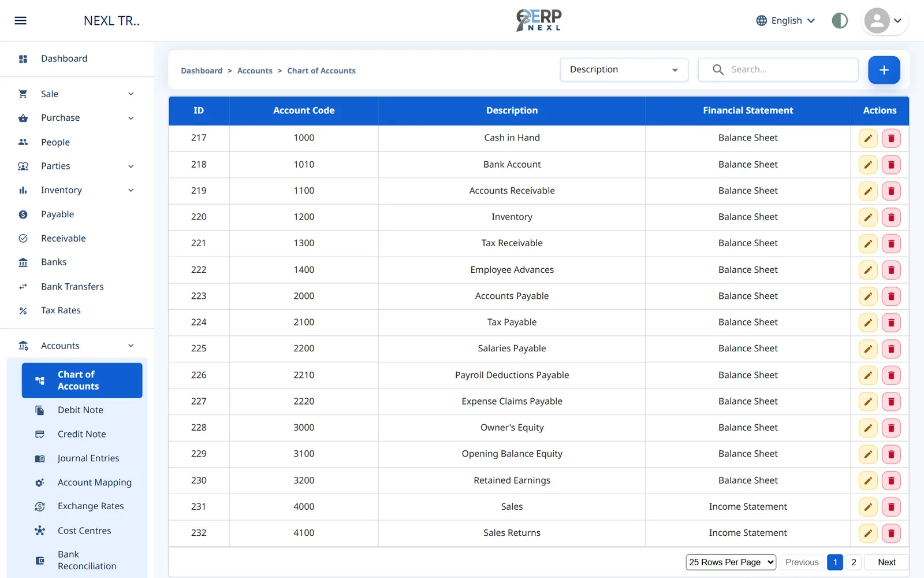Edit the Accounts Payable account
Viewport: 924px width, 578px height.
868,296
